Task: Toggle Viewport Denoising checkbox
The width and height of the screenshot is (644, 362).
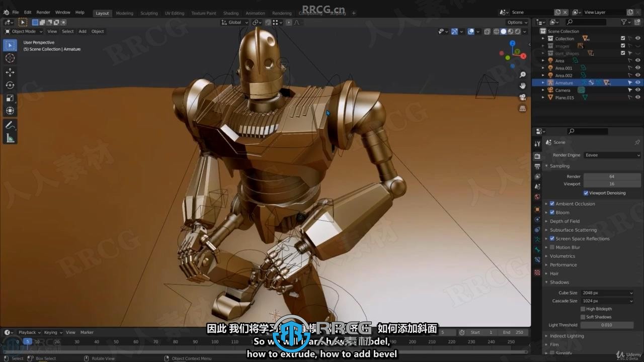Action: coord(586,193)
